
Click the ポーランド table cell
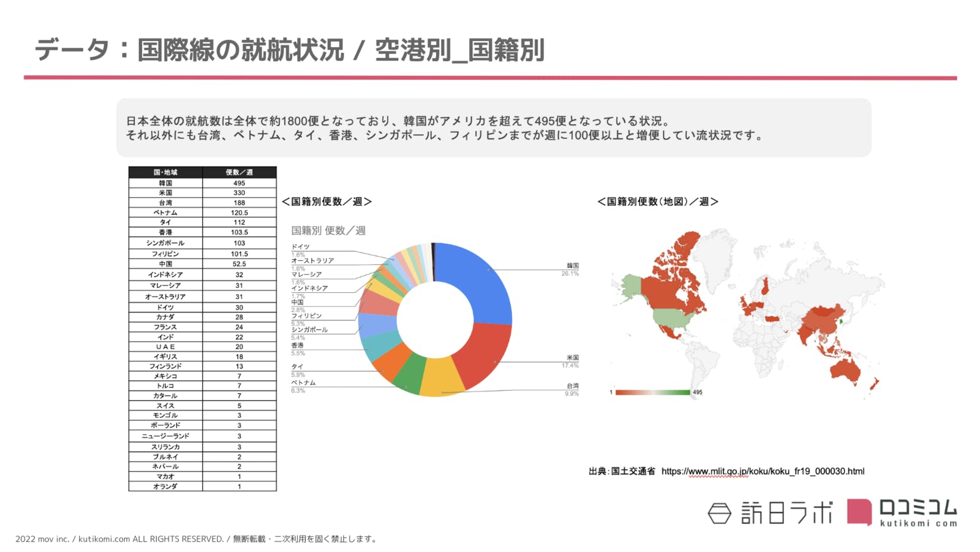165,425
